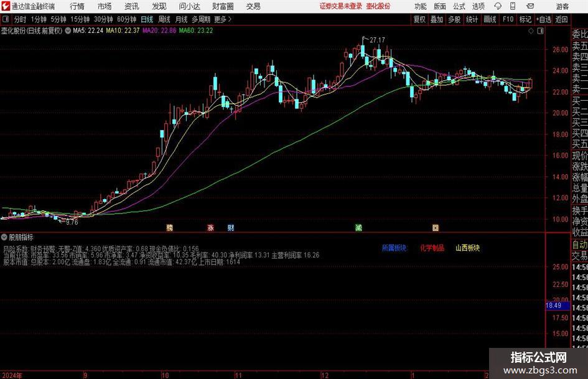Click the 多股 toolbar button
This screenshot has height=379, width=588.
tap(454, 19)
